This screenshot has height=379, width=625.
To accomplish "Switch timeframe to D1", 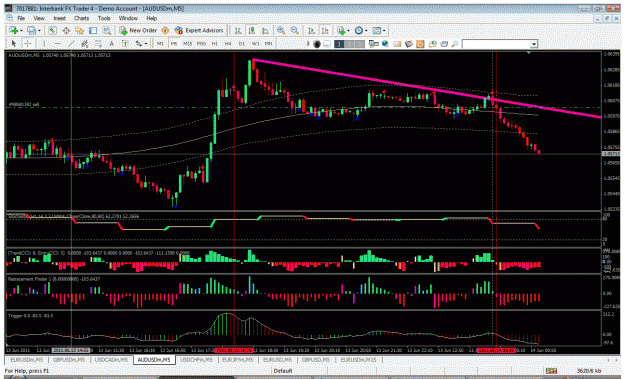I will [x=242, y=43].
